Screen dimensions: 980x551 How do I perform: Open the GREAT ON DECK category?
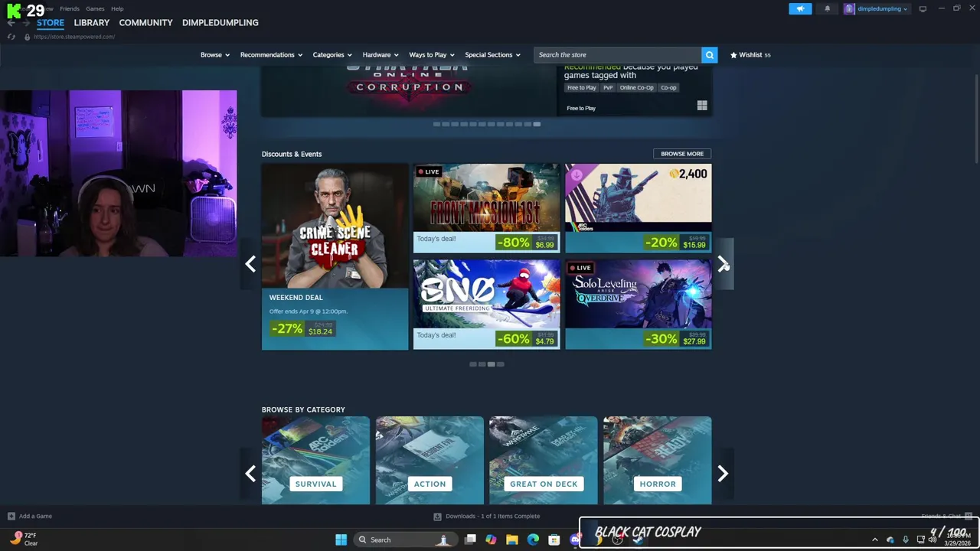pos(544,460)
